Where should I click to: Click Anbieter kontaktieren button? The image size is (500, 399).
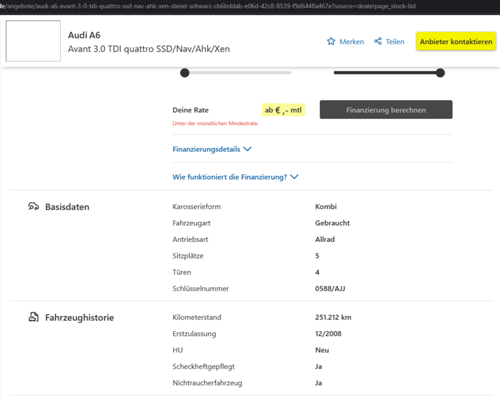pos(456,41)
